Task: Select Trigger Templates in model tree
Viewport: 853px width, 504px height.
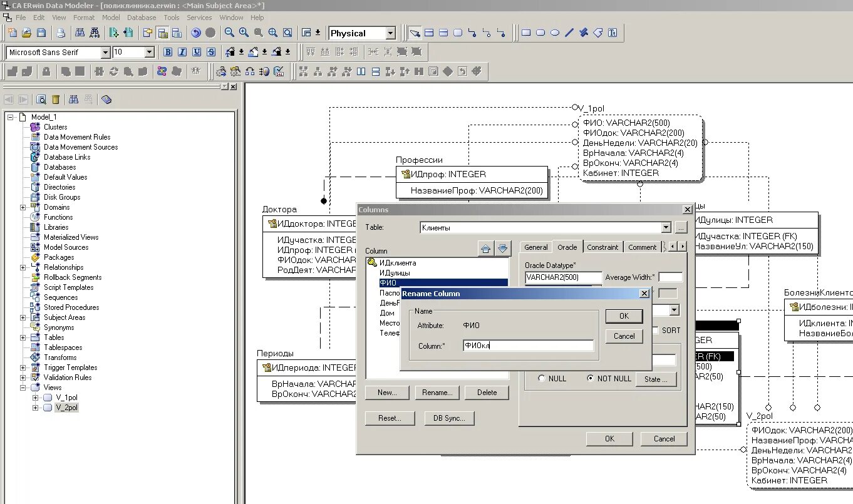Action: (x=70, y=368)
